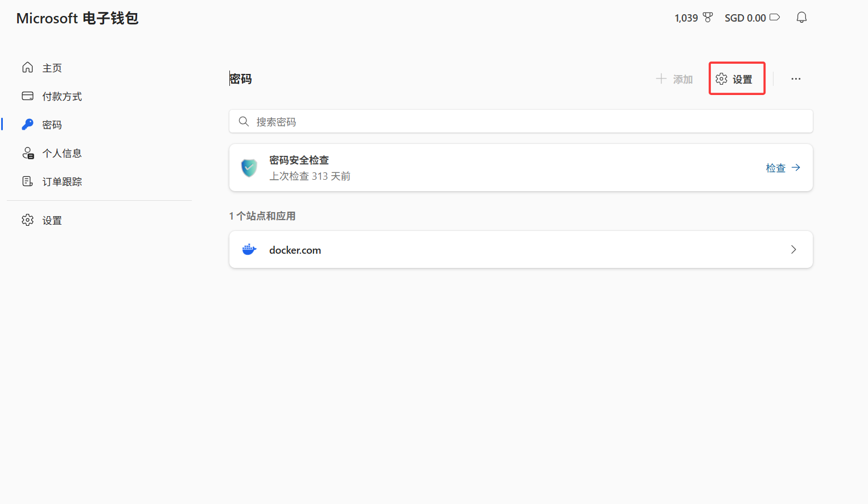Viewport: 868px width, 504px height.
Task: Click the blue key icon beside 密码
Action: tap(27, 125)
